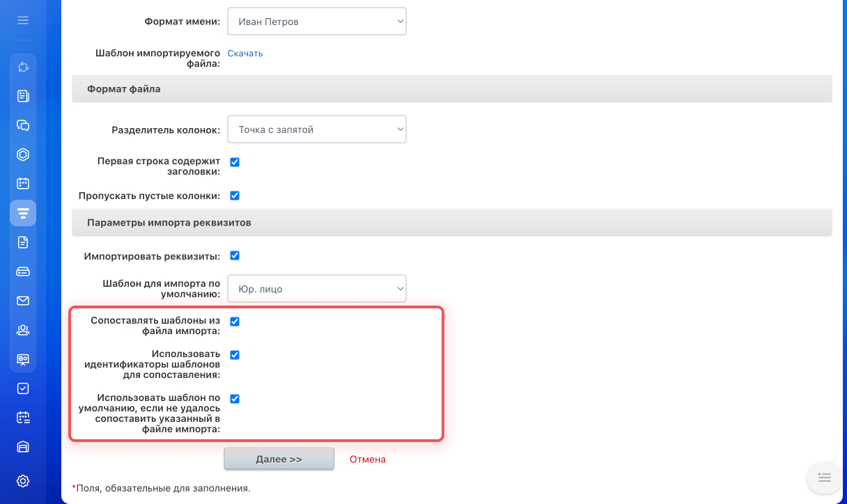Uncheck the 'Импортировать реквизиты' checkbox
Viewport: 847px width, 504px height.
[235, 255]
